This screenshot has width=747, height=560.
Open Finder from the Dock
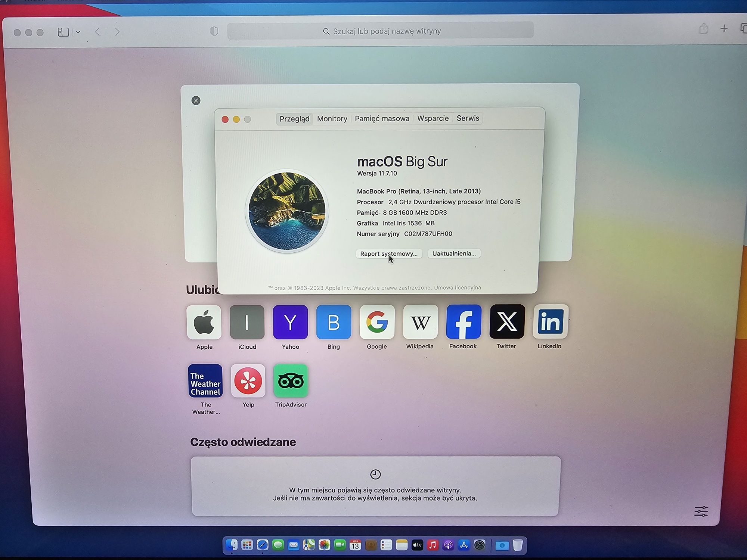(x=232, y=545)
